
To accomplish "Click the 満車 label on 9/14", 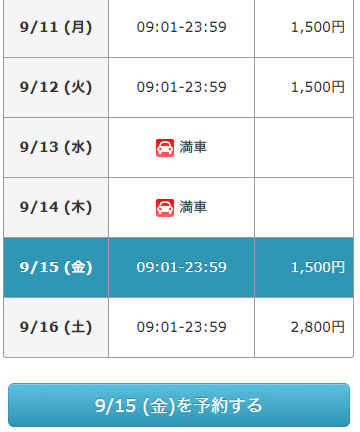I will [193, 207].
